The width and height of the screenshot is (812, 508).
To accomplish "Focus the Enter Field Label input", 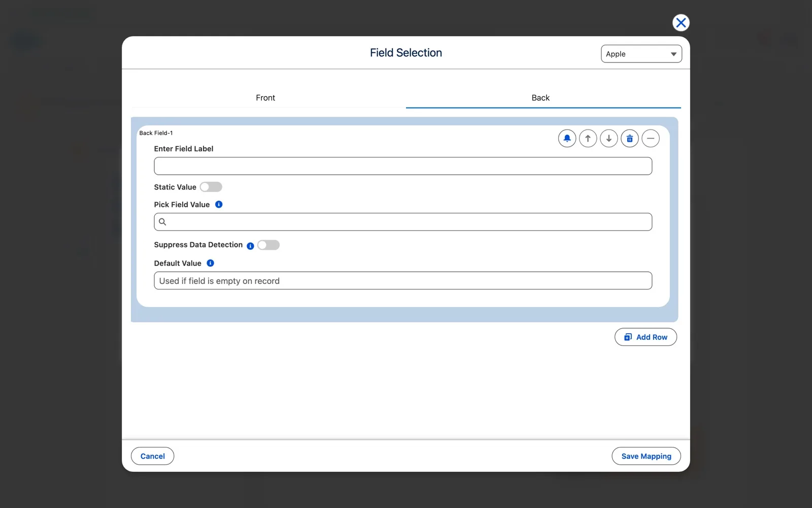I will coord(403,166).
